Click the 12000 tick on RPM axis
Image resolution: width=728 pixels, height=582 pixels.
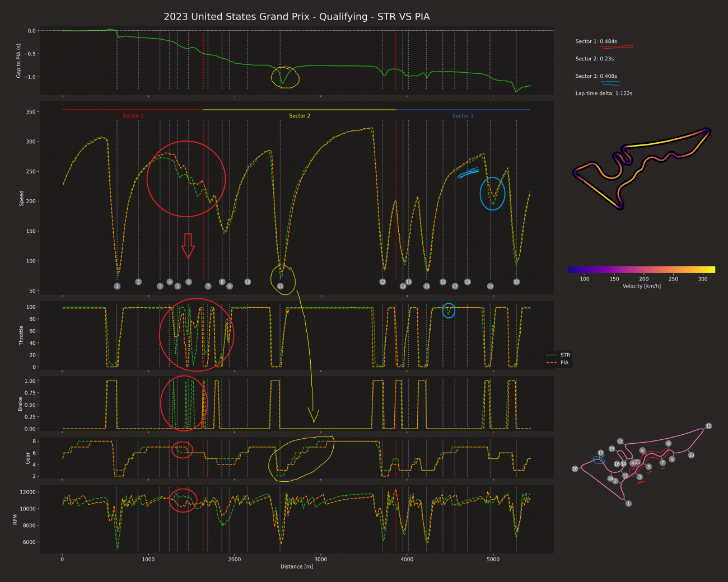pos(28,492)
